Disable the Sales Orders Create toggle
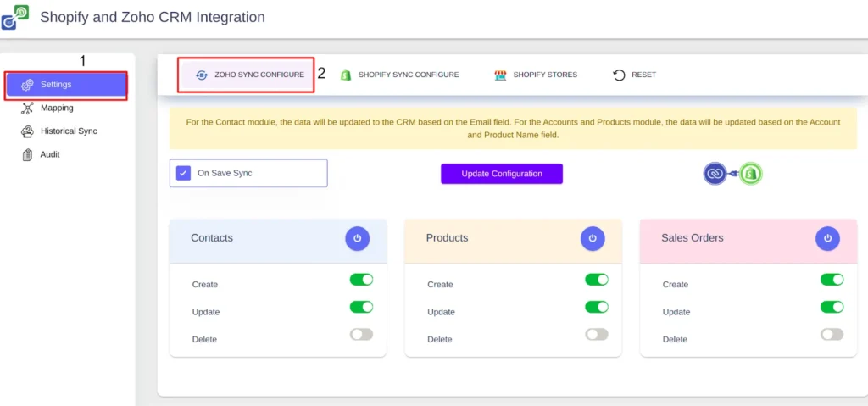Image resolution: width=868 pixels, height=406 pixels. pyautogui.click(x=832, y=280)
